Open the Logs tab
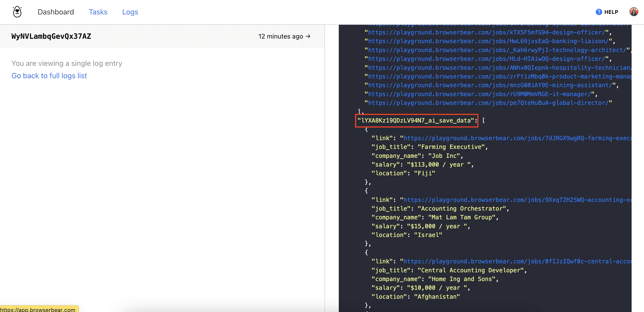 pyautogui.click(x=130, y=12)
